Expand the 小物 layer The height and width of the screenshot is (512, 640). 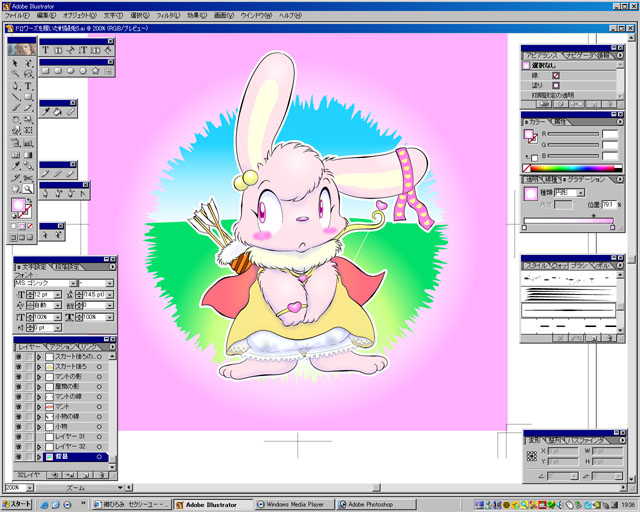tap(39, 427)
